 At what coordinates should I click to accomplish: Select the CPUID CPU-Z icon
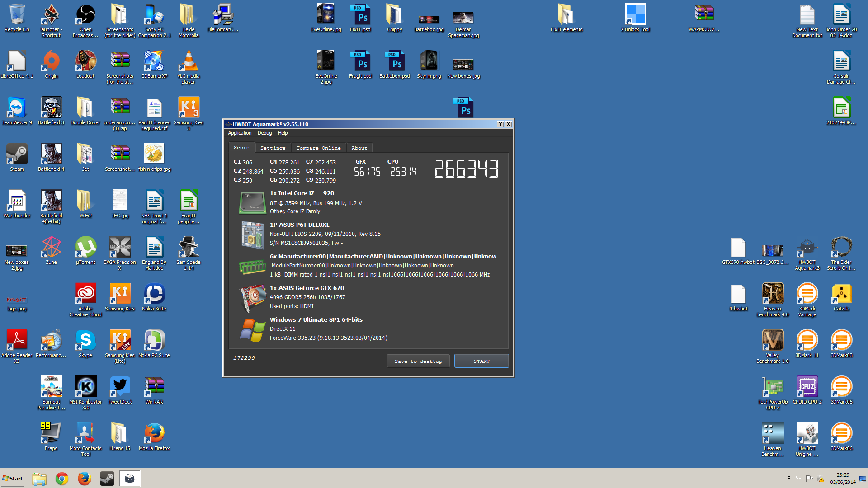[x=807, y=390]
